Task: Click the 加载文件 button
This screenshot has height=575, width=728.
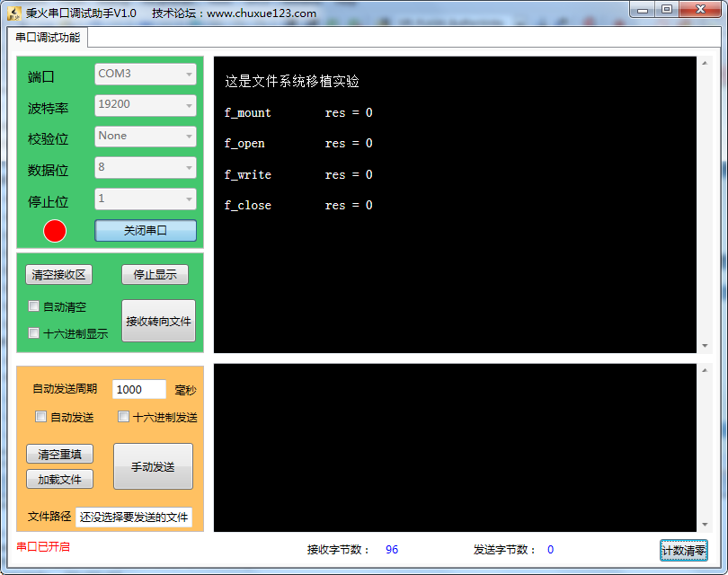Action: (59, 479)
